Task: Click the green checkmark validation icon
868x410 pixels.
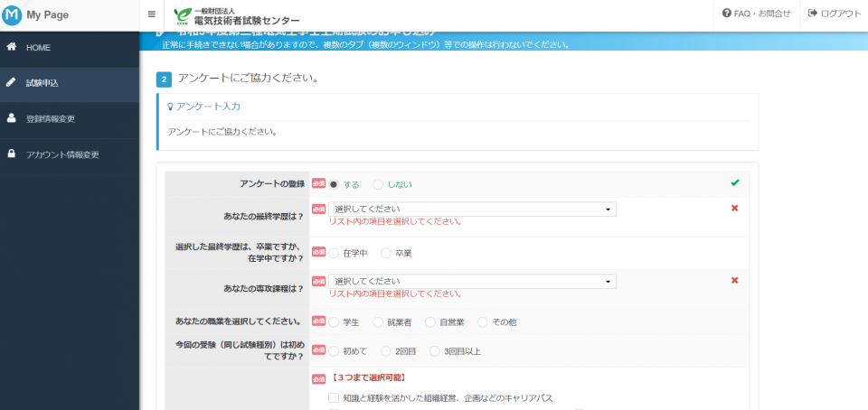Action: coord(735,183)
